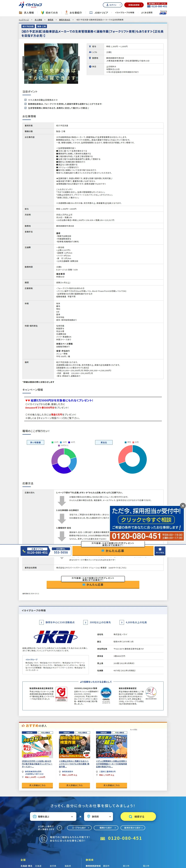Click the 勤務地 location pin icon
186x868 pixels.
click(90, 58)
